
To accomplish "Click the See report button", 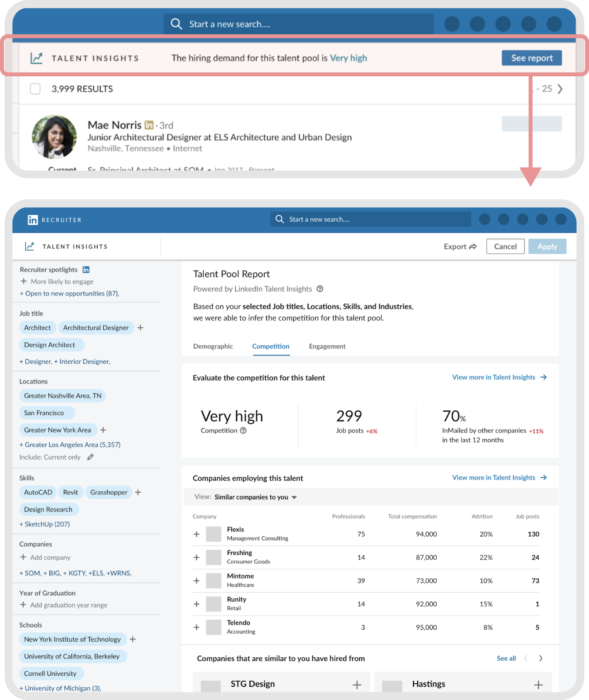I will coord(531,58).
